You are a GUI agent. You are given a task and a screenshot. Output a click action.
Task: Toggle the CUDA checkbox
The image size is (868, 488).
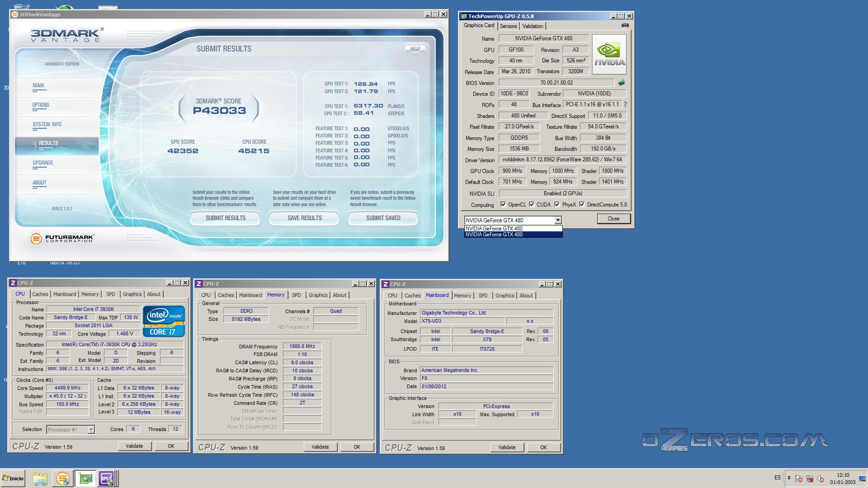[532, 205]
